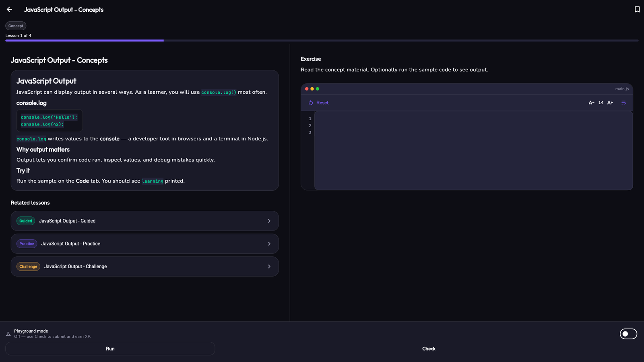This screenshot has height=362, width=644.
Task: Click the console.log(42); code line
Action: (42, 124)
